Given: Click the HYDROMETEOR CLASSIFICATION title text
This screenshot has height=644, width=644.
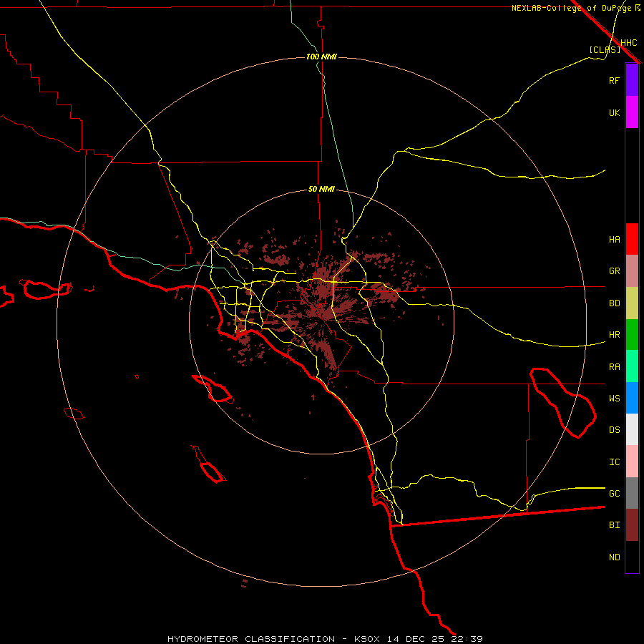Looking at the screenshot, I should click(251, 639).
